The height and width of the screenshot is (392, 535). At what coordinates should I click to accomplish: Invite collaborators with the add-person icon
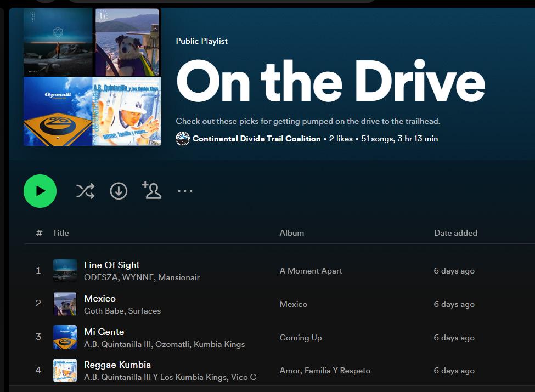pos(151,190)
